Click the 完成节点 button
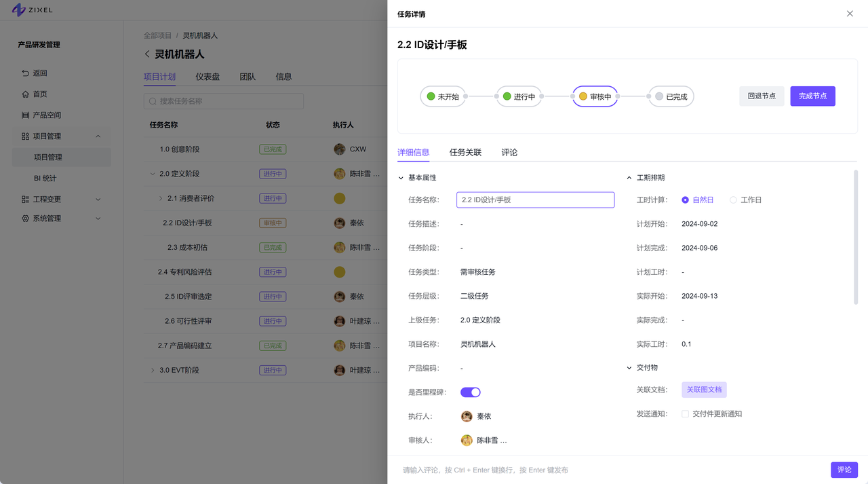Viewport: 868px width, 484px height. [812, 96]
